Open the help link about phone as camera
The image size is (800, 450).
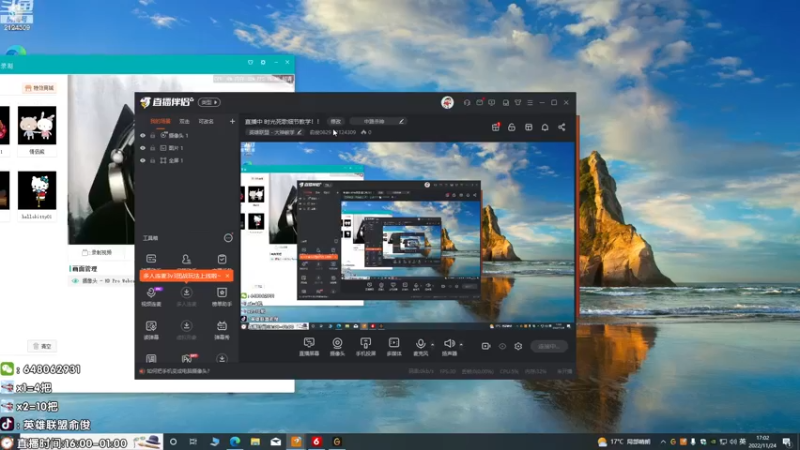[178, 371]
